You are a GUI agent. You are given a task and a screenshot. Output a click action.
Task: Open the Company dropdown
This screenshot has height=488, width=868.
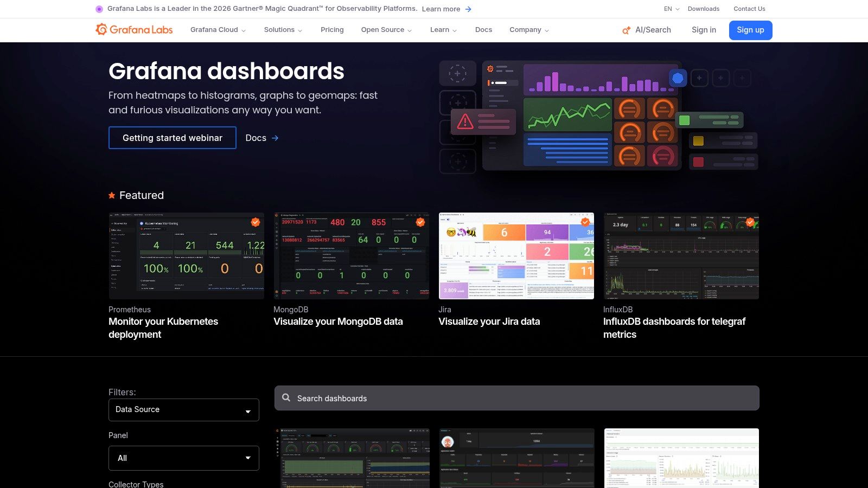pos(529,30)
